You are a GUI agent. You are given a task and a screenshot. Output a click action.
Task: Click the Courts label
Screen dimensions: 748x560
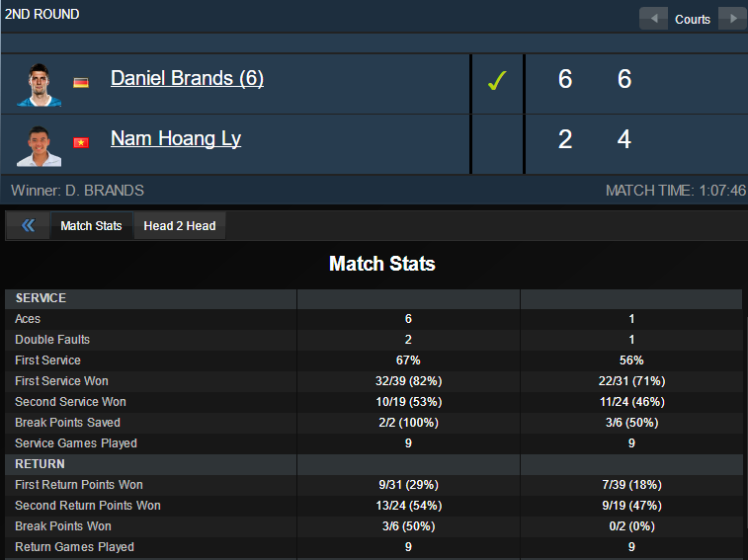[x=693, y=20]
